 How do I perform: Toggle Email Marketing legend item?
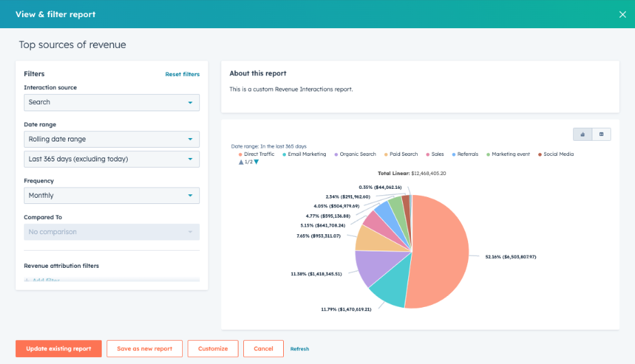(304, 155)
